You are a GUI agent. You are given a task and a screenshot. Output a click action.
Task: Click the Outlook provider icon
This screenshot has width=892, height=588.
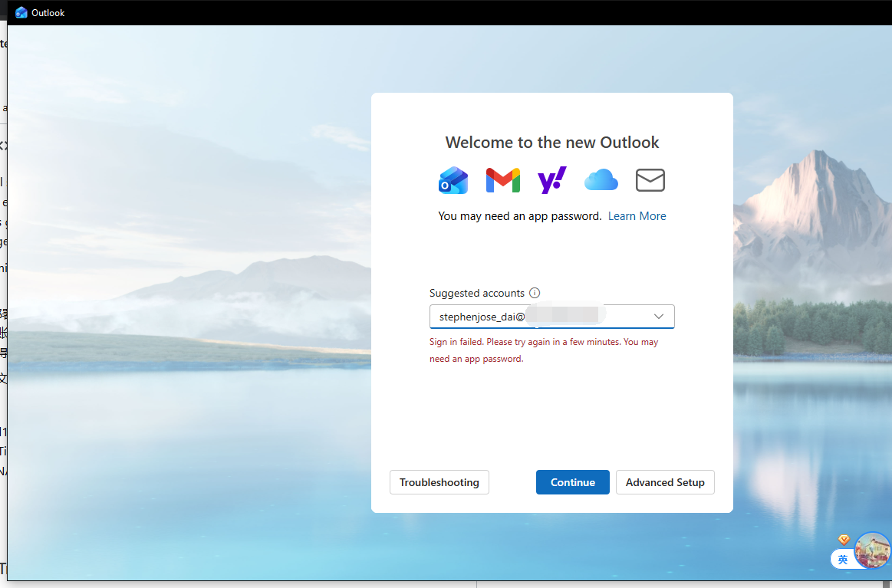453,180
